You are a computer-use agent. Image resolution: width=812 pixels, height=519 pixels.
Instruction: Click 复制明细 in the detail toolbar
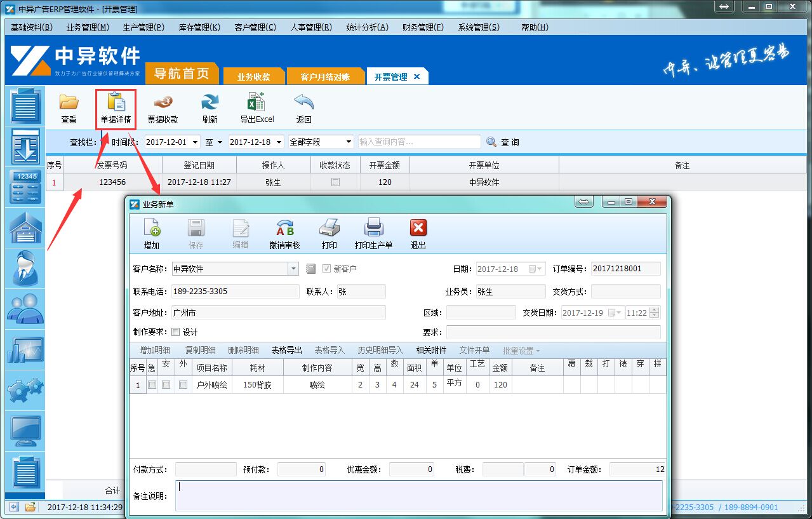201,350
